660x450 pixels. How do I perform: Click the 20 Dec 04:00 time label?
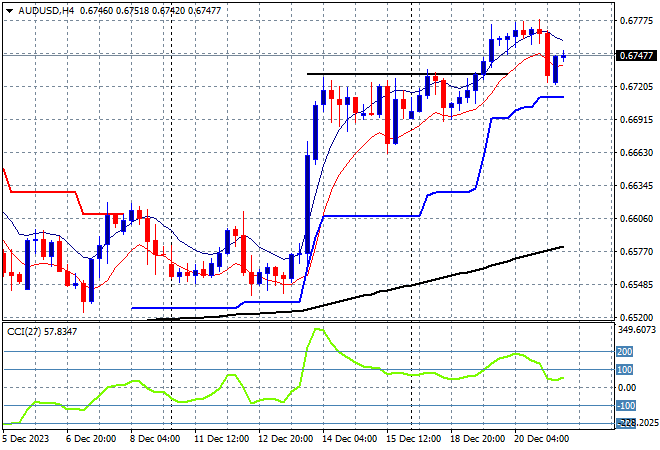click(x=541, y=439)
